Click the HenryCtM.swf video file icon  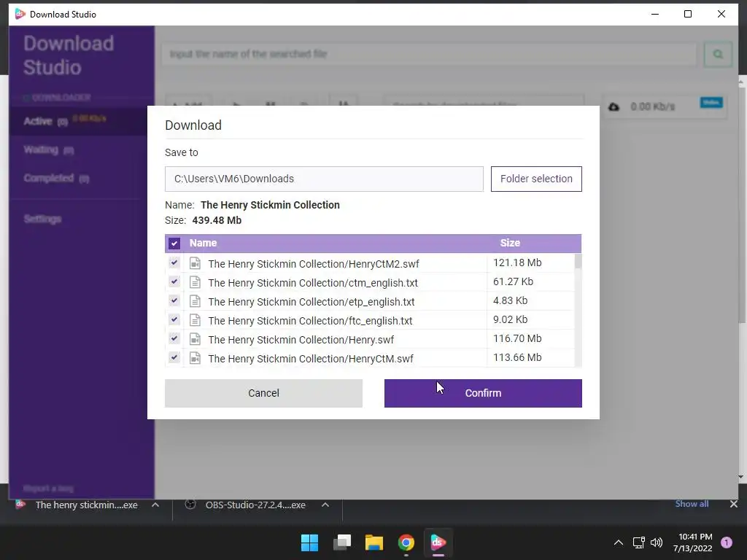(x=195, y=358)
